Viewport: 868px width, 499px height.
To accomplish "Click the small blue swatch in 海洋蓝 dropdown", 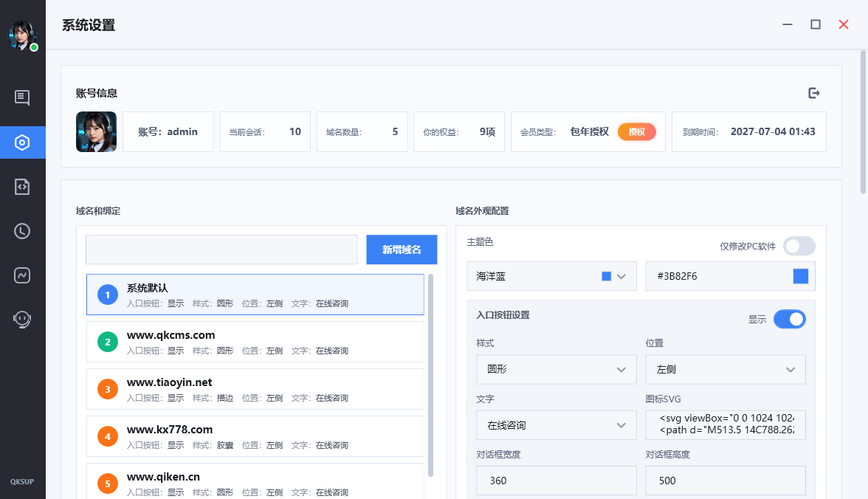I will pos(606,276).
